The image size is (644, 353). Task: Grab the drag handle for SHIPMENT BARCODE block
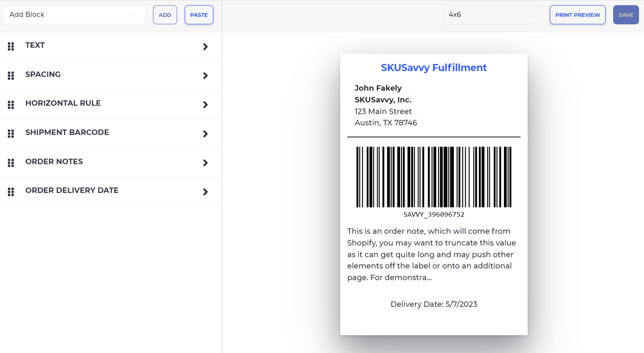[x=11, y=134]
